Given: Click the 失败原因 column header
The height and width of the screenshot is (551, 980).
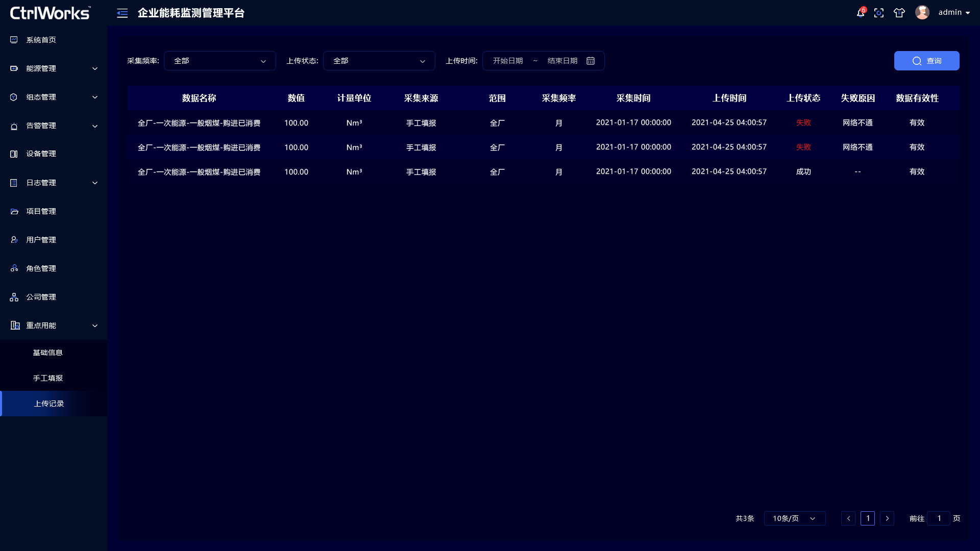Looking at the screenshot, I should [x=858, y=98].
